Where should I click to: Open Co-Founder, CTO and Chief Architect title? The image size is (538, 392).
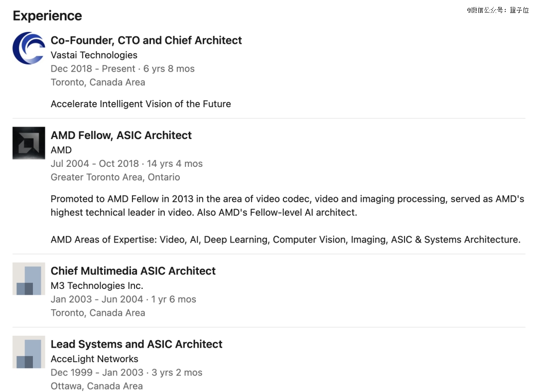(146, 40)
